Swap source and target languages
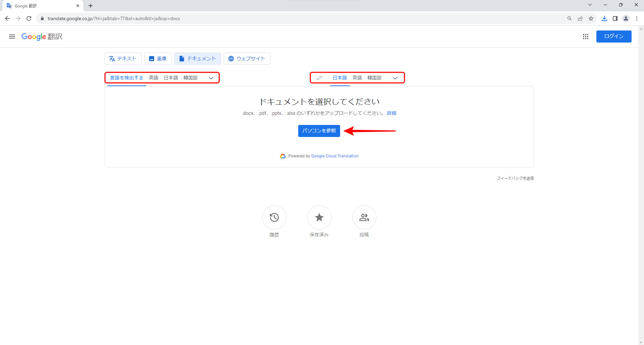644x345 pixels. coord(319,78)
